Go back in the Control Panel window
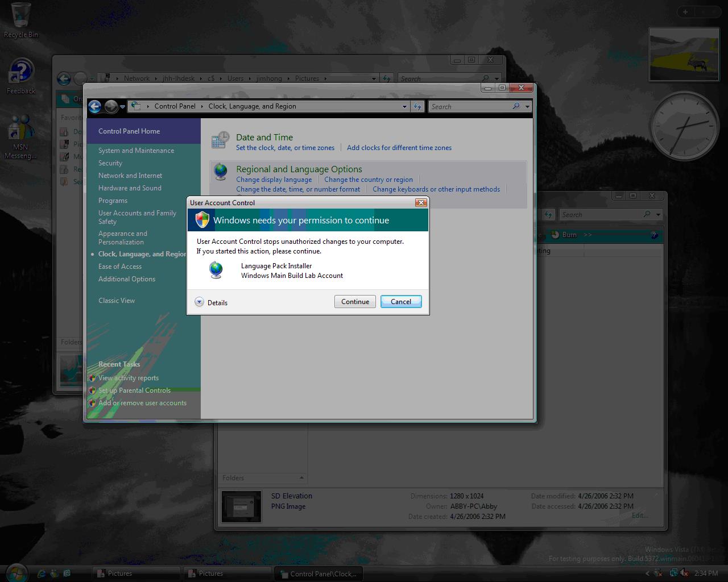 tap(95, 106)
